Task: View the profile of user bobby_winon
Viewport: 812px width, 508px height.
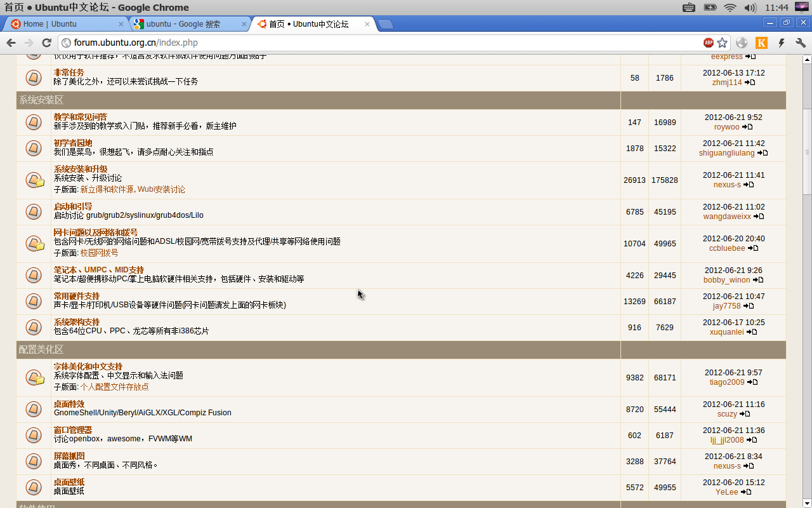Action: (x=726, y=280)
